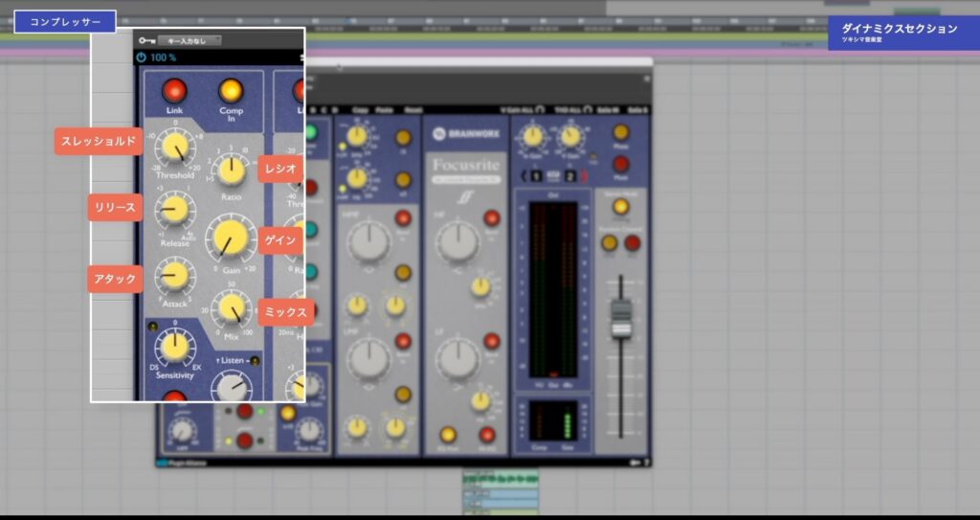The image size is (980, 520).
Task: Click THD ALL in plugin toolbar
Action: tap(574, 109)
